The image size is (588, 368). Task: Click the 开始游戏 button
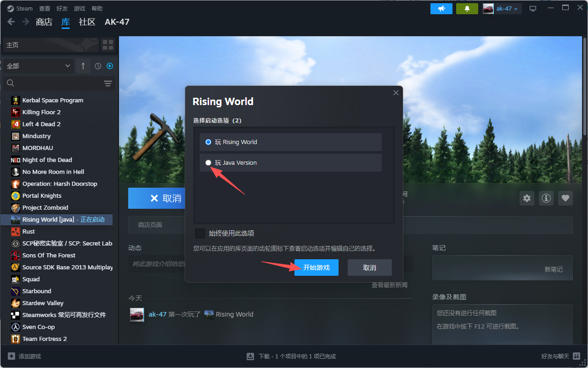coord(317,268)
